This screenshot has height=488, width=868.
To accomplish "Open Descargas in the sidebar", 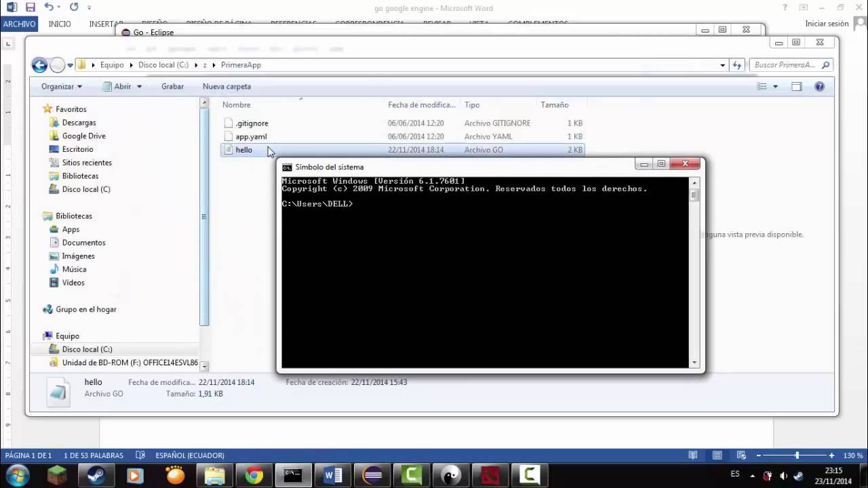I will pos(79,123).
